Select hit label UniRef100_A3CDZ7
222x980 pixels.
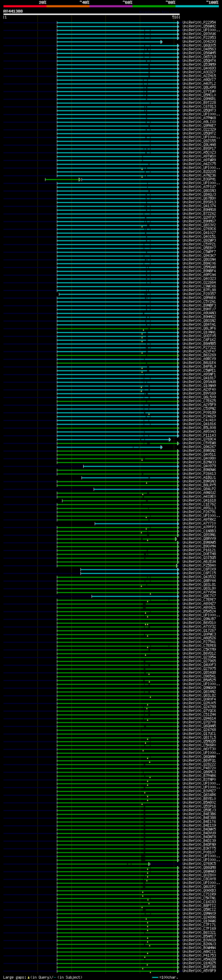[x=199, y=72]
